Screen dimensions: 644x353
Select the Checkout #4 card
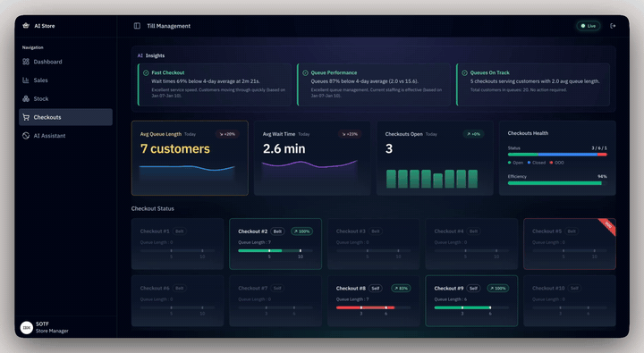coord(471,244)
